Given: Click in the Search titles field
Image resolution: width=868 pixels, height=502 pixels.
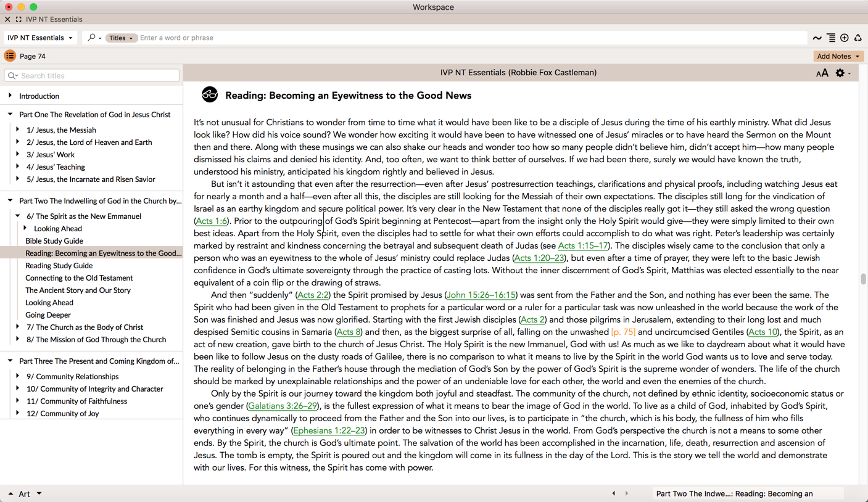Looking at the screenshot, I should click(92, 76).
